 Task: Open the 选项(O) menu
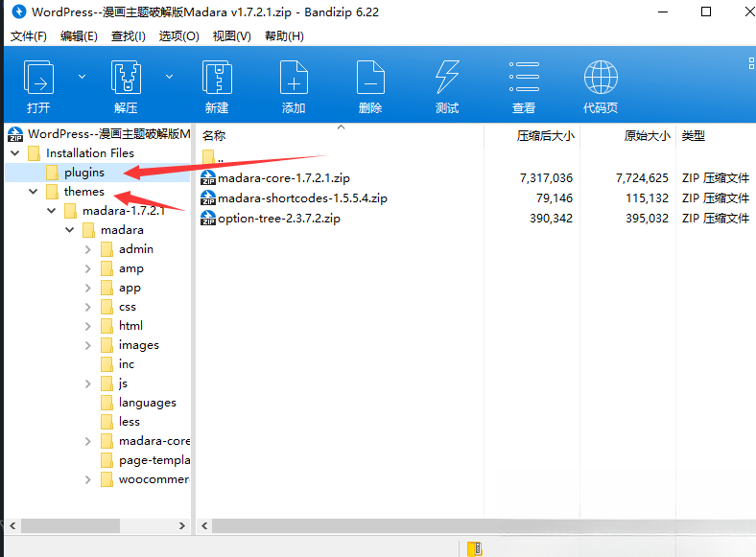click(178, 36)
